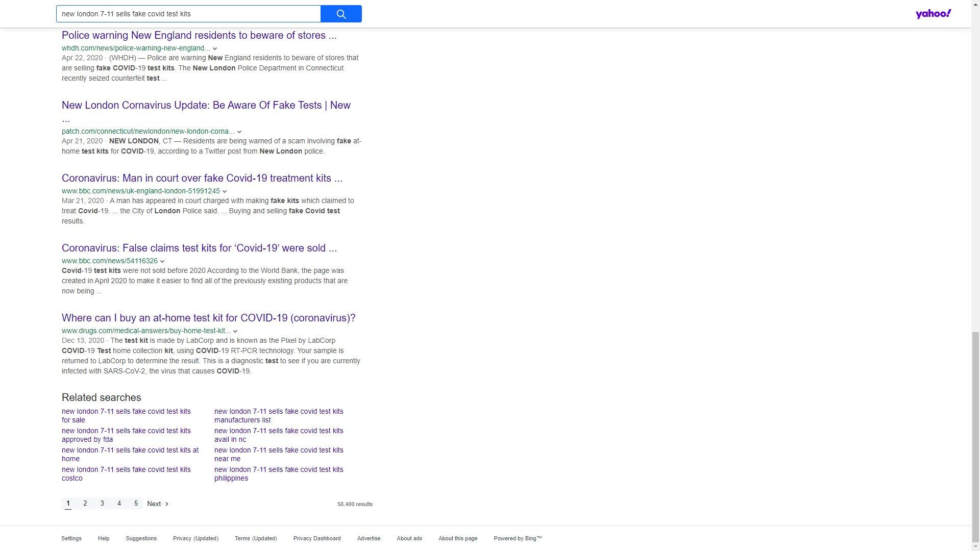Click the Yahoo logo
980x551 pixels.
click(x=933, y=14)
